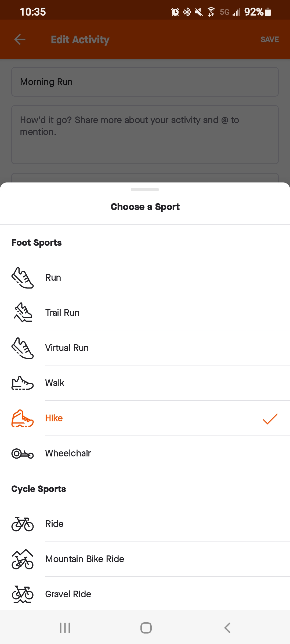This screenshot has width=290, height=644.
Task: Tap the Gravel Ride bike icon
Action: point(23,594)
